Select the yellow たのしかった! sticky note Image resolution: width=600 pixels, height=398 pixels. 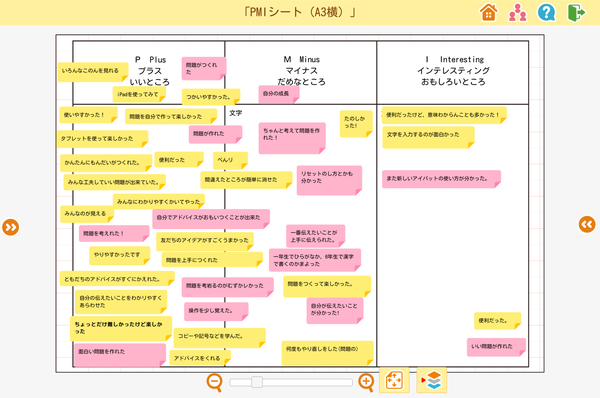coord(356,124)
